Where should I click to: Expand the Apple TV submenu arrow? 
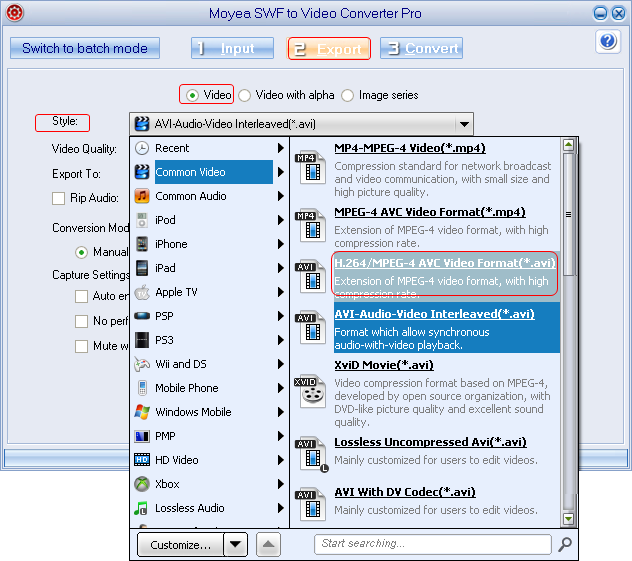coord(281,292)
